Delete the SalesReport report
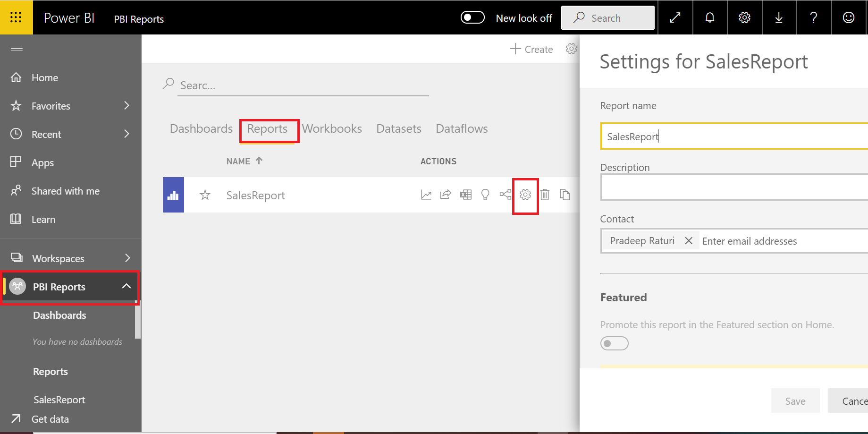Viewport: 868px width, 434px height. pos(545,195)
